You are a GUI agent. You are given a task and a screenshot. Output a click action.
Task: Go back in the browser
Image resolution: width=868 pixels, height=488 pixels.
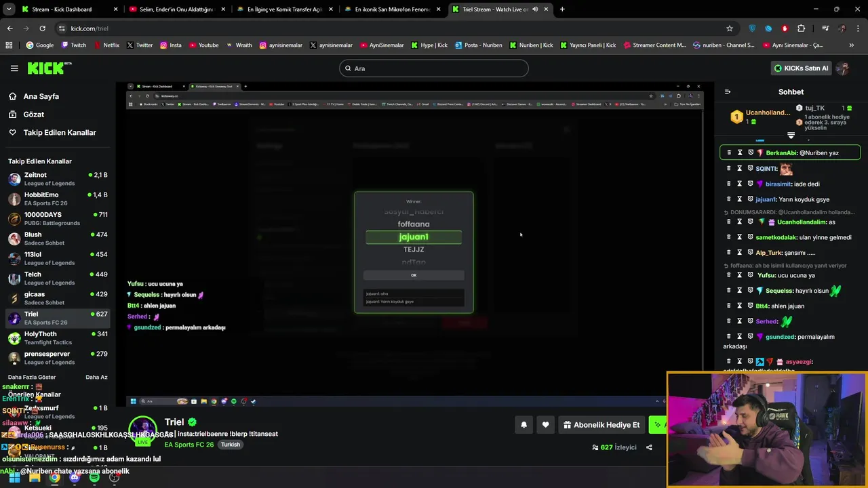point(9,28)
